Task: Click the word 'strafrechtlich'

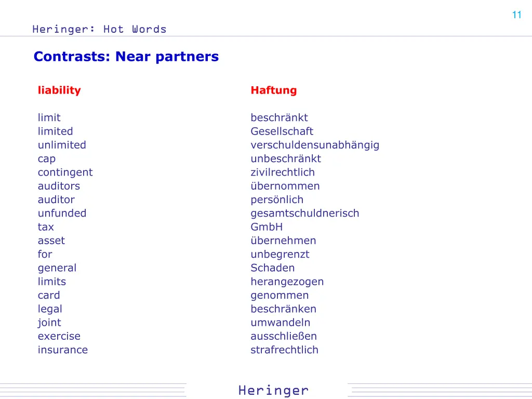Action: click(284, 350)
